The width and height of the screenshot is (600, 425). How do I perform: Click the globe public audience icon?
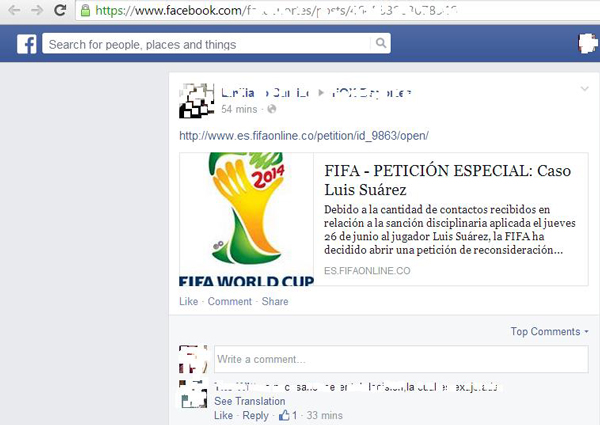(x=272, y=109)
